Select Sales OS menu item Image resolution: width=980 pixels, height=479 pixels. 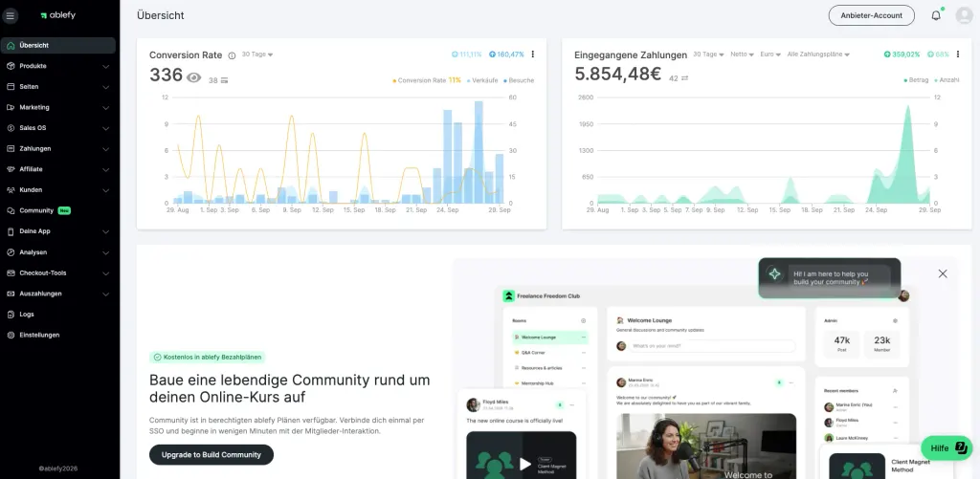click(58, 128)
